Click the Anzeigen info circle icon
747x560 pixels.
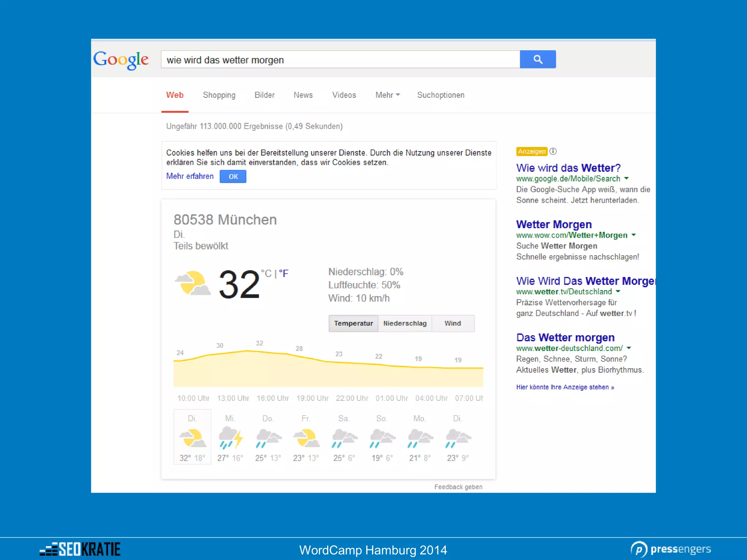pyautogui.click(x=553, y=151)
